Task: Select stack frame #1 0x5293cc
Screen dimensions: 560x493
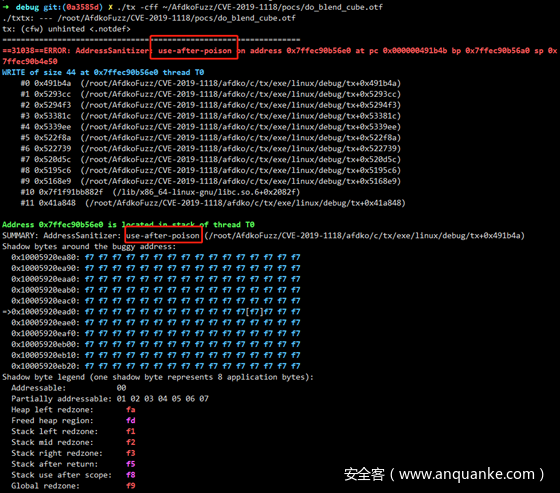Action: (211, 94)
